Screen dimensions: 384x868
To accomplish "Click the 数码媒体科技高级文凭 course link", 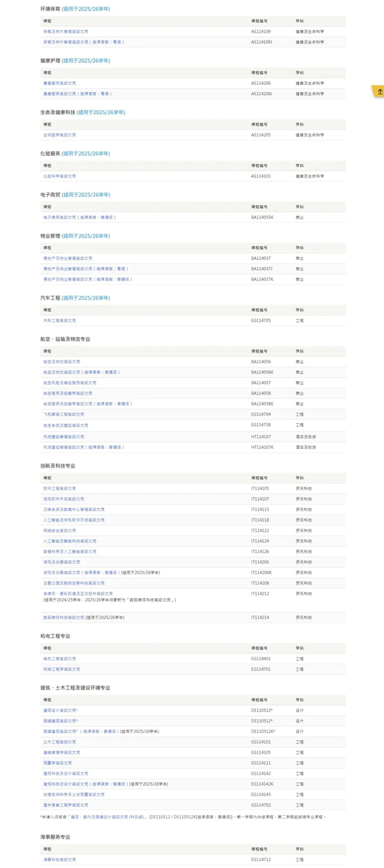I will tap(64, 618).
